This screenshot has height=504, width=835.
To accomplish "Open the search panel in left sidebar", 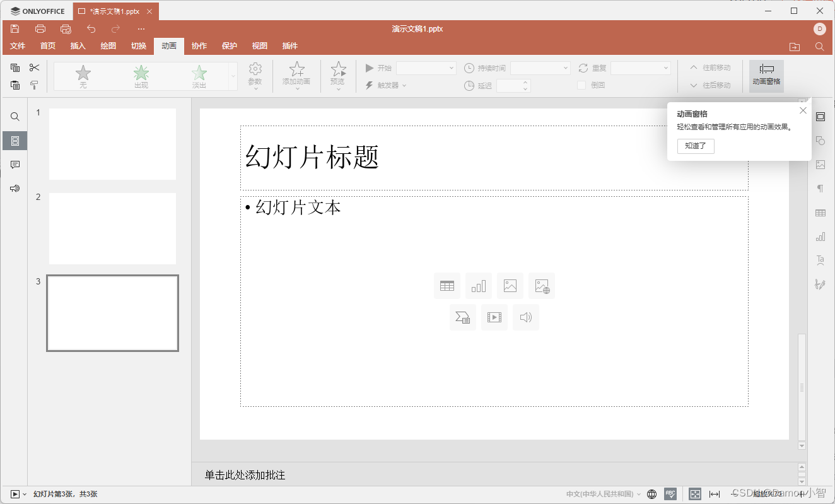I will (15, 117).
